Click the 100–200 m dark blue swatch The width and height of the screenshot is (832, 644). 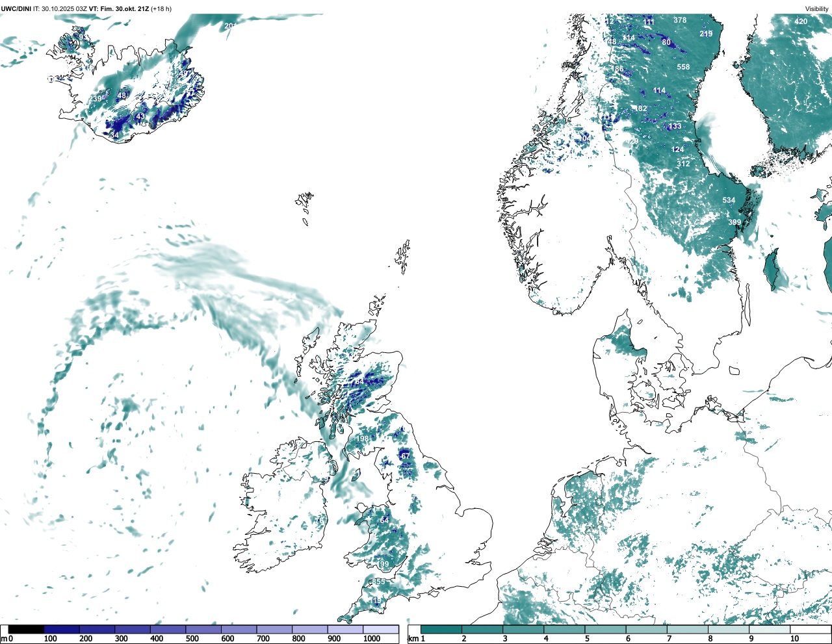click(62, 629)
